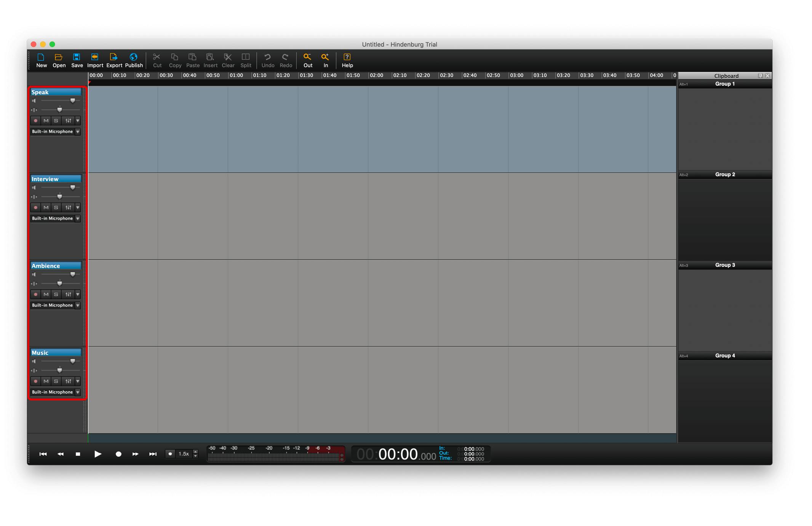Mute the Ambience track

click(45, 294)
